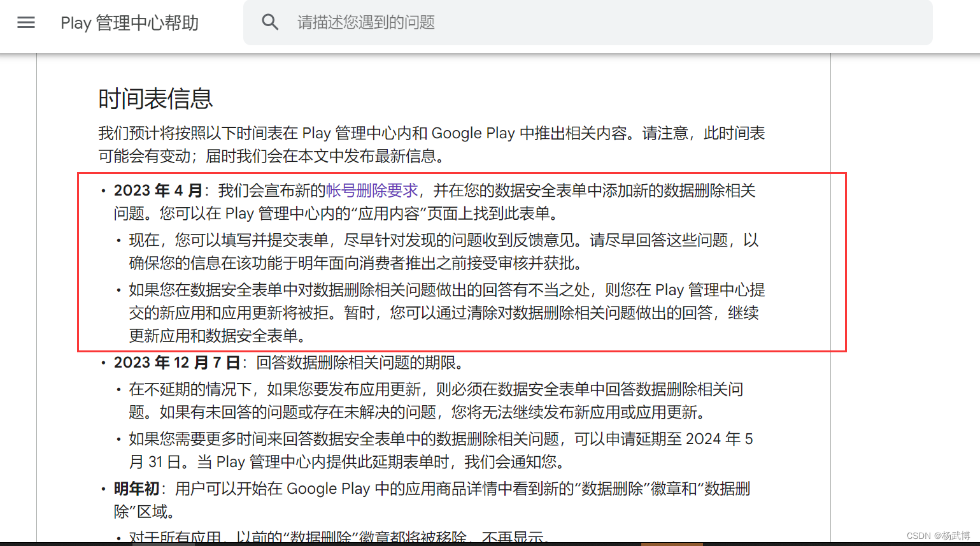The height and width of the screenshot is (546, 980).
Task: Click the heading '时间表信息'
Action: (x=155, y=99)
